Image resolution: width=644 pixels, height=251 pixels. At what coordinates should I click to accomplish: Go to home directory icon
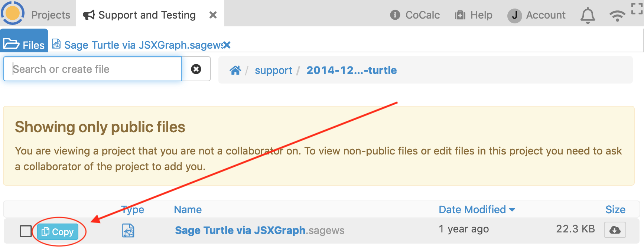[x=235, y=70]
